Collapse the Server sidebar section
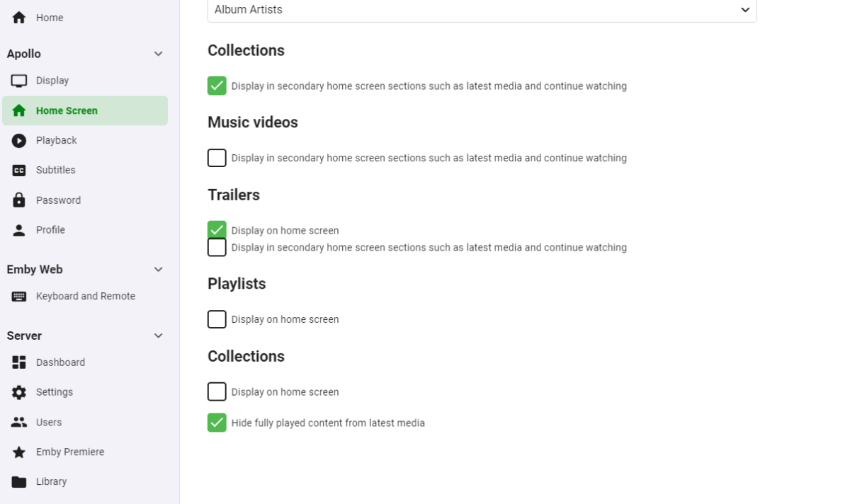Image resolution: width=850 pixels, height=504 pixels. click(x=159, y=336)
